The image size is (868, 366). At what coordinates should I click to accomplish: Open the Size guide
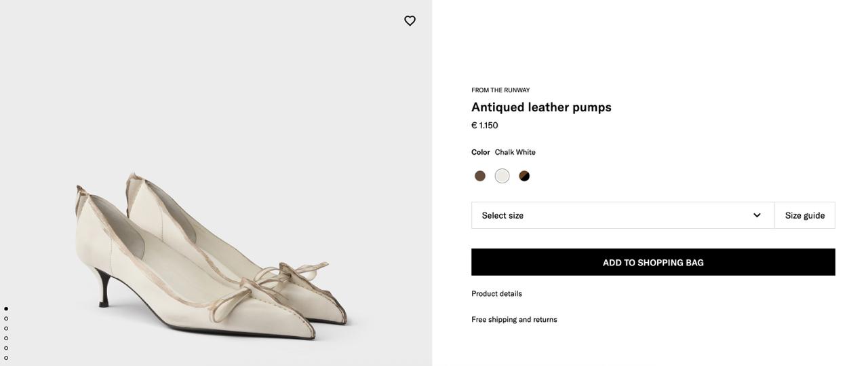(x=805, y=215)
